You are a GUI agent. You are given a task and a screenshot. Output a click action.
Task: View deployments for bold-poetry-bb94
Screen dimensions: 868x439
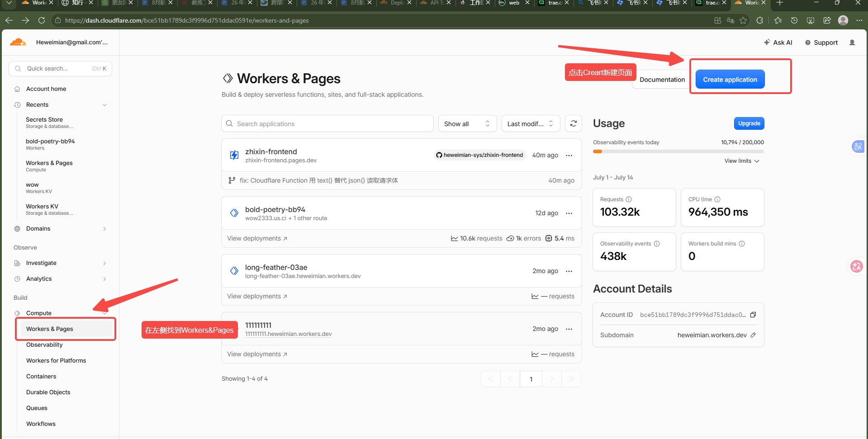point(257,238)
